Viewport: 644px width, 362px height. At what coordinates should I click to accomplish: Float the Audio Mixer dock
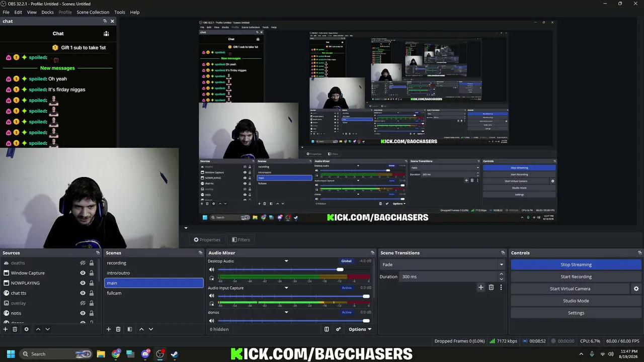pos(372,253)
